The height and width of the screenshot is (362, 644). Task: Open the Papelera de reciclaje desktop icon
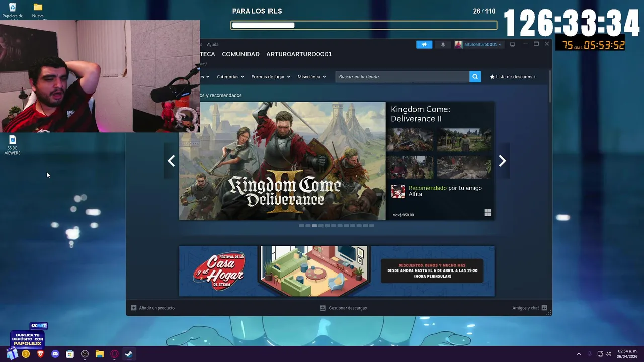[x=13, y=10]
